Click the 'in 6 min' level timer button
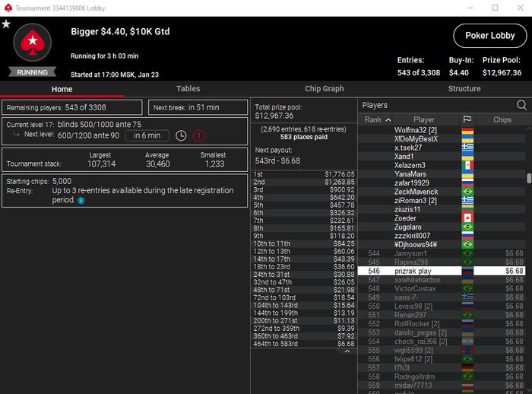 point(147,135)
